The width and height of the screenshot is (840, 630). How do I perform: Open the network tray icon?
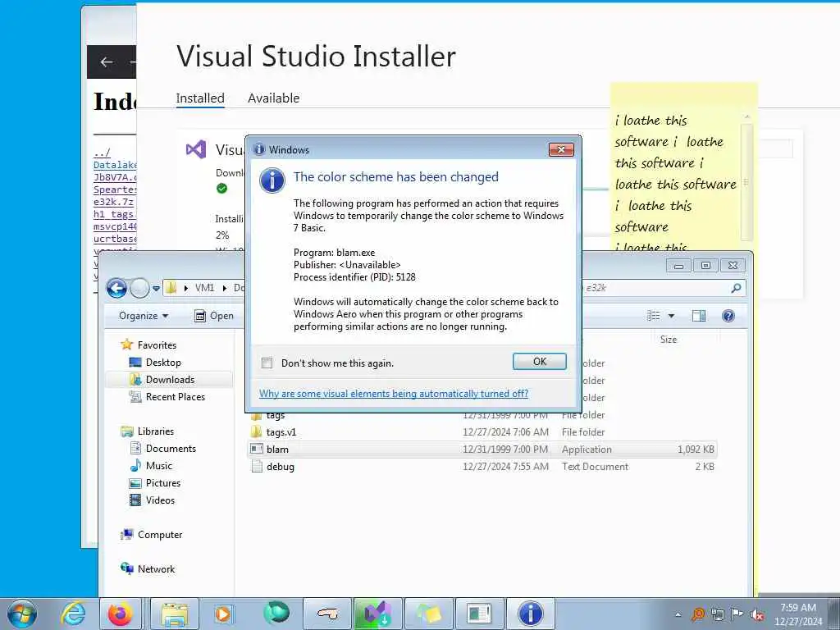[x=718, y=614]
